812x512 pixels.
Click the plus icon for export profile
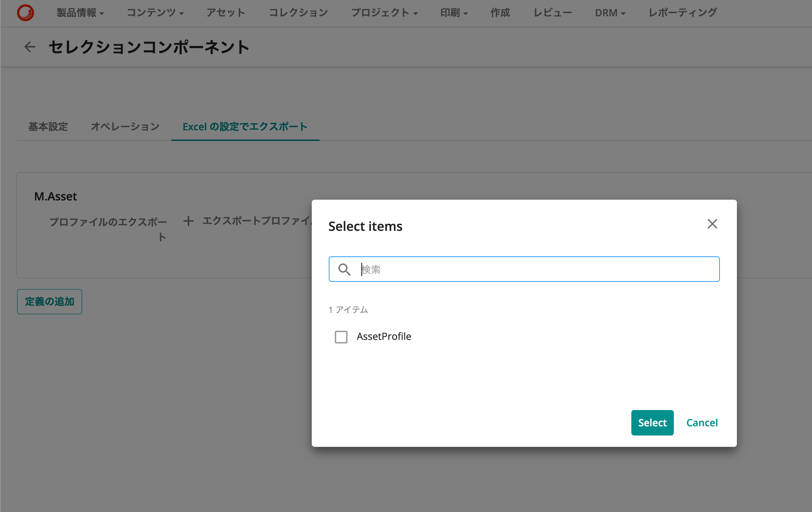(x=188, y=221)
